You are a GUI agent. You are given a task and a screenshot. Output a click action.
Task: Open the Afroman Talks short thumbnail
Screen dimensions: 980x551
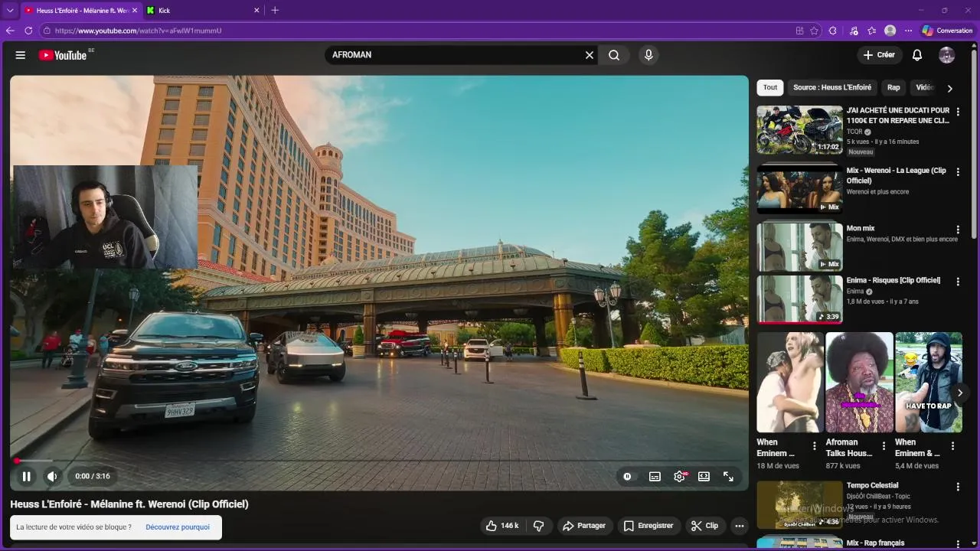point(859,383)
